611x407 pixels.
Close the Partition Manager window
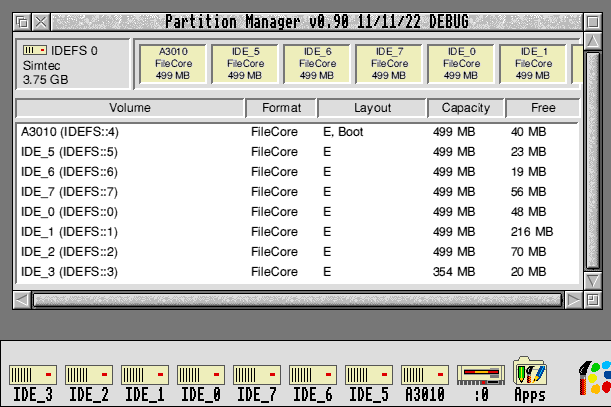coord(41,22)
